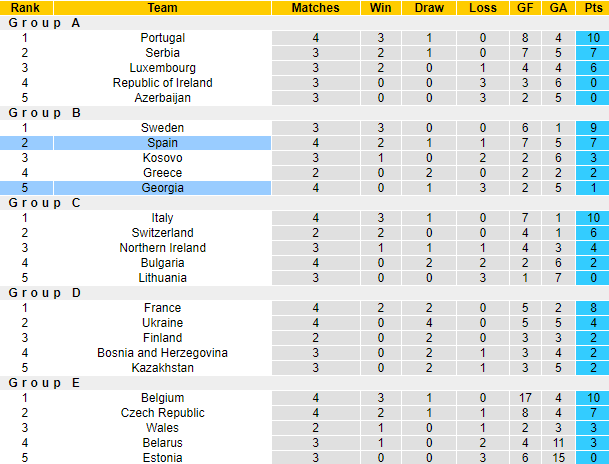609x464 pixels.
Task: Open Belgium team in Group E
Action: tap(163, 398)
